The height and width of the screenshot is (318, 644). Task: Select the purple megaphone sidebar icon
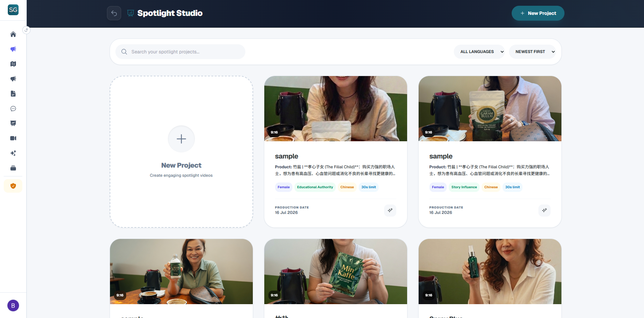pos(13,49)
